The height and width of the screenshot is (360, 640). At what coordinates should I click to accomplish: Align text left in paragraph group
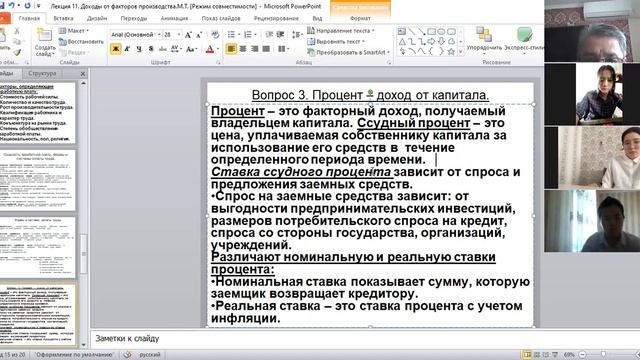[x=231, y=49]
